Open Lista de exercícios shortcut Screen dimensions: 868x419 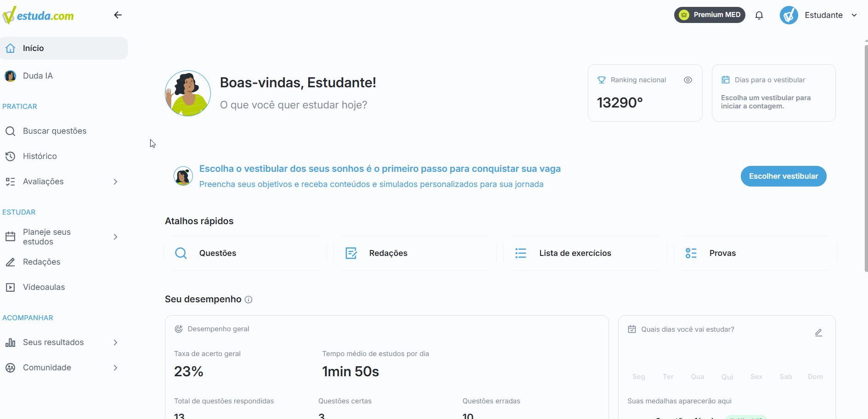click(x=585, y=253)
